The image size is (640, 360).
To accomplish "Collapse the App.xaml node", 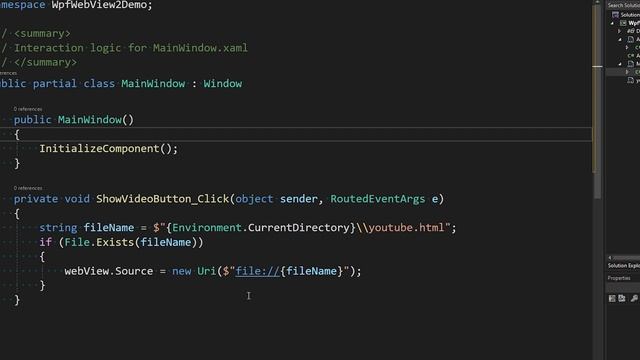I will 620,40.
